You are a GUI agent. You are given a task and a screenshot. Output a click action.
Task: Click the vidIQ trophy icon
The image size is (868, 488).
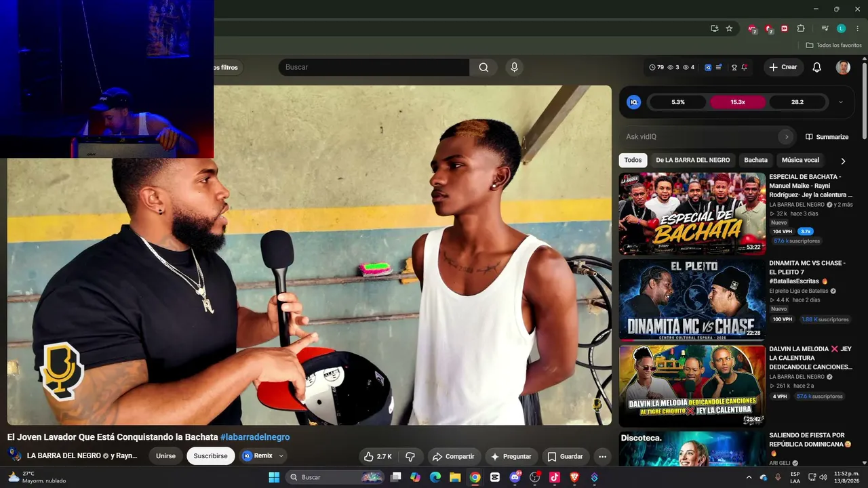pos(734,67)
